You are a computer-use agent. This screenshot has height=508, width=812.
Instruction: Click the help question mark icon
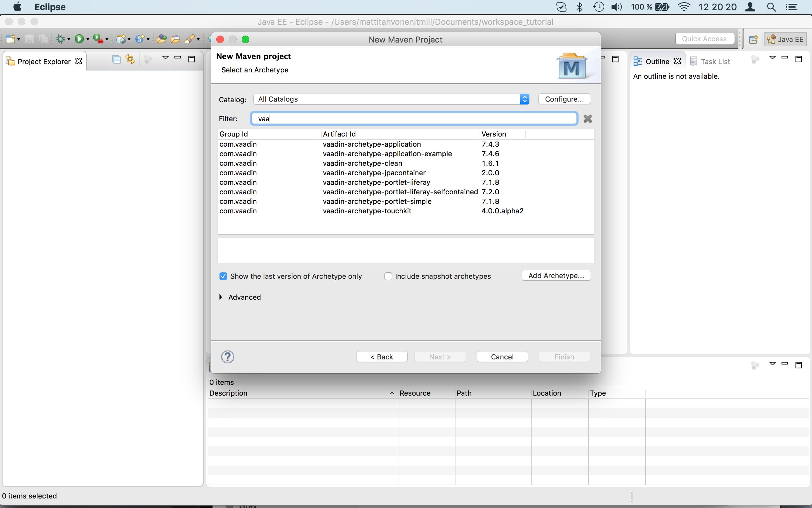[227, 357]
